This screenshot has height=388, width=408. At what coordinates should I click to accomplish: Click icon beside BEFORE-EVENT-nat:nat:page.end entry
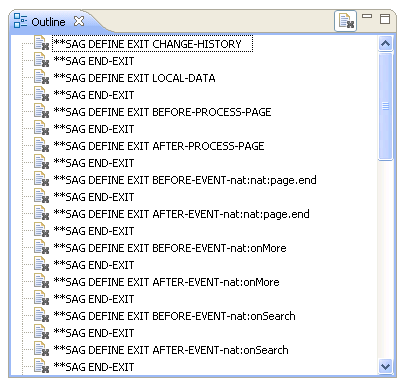tap(42, 180)
